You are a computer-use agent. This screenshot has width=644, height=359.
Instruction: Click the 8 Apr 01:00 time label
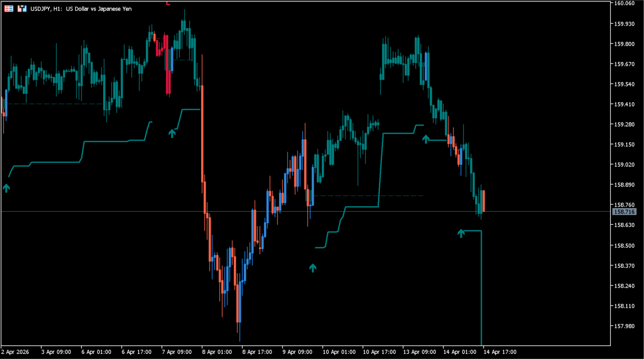[217, 352]
